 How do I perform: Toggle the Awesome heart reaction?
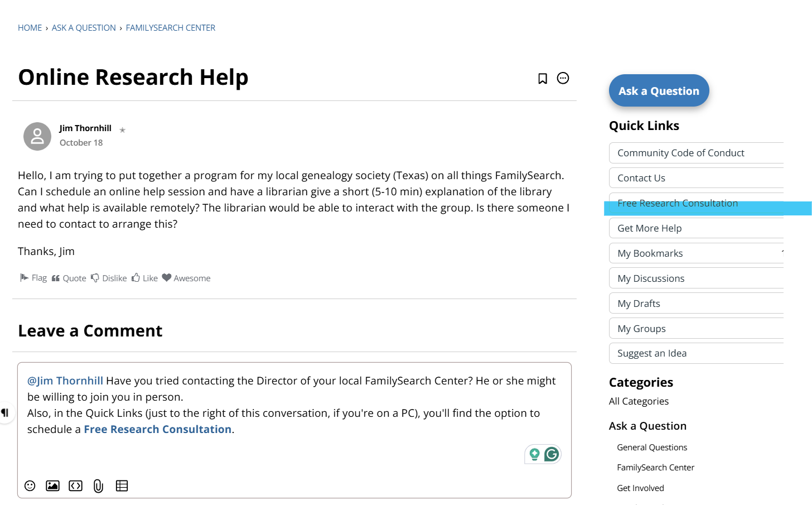(x=186, y=278)
